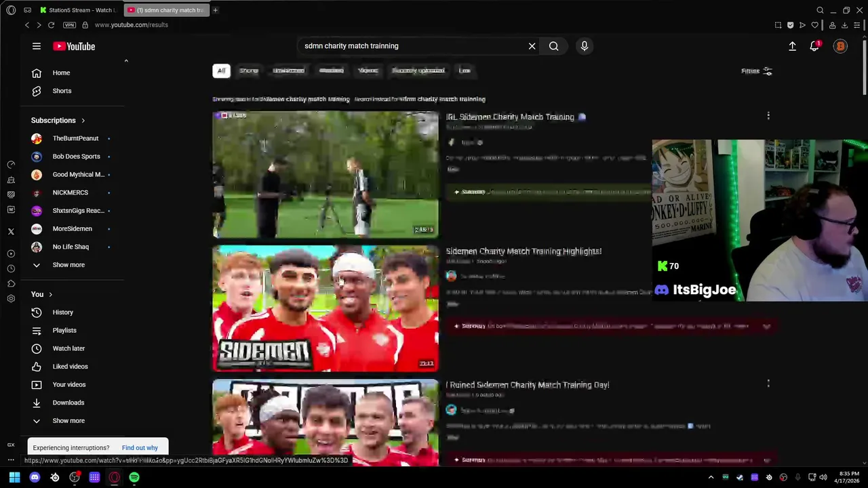
Task: Open the upload/create icon in the YouTube header
Action: pyautogui.click(x=792, y=46)
